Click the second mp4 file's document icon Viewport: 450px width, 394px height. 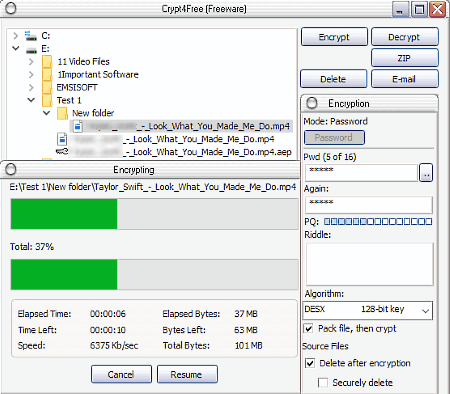tap(62, 139)
